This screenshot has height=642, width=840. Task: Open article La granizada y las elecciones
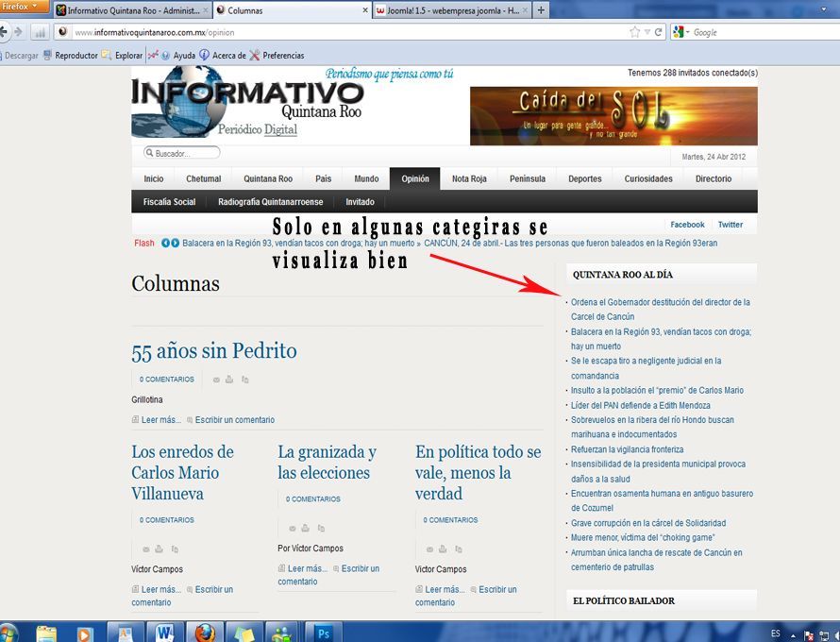pyautogui.click(x=327, y=462)
